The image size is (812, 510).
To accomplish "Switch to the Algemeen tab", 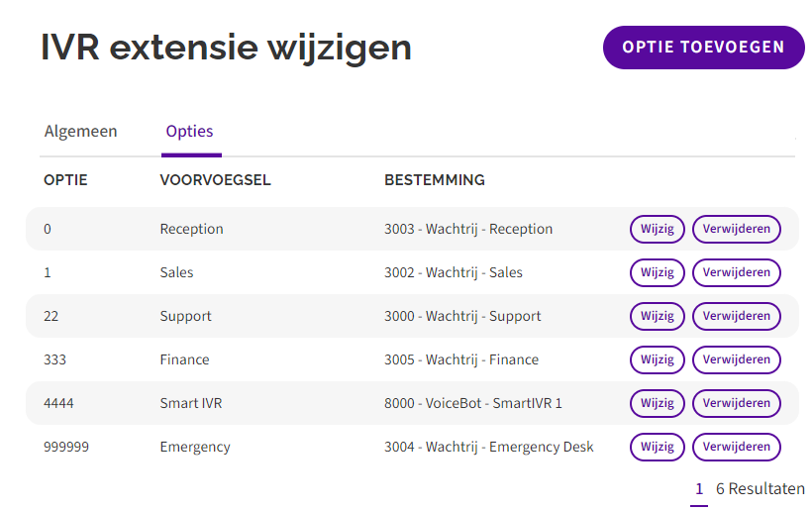I will coord(81,131).
